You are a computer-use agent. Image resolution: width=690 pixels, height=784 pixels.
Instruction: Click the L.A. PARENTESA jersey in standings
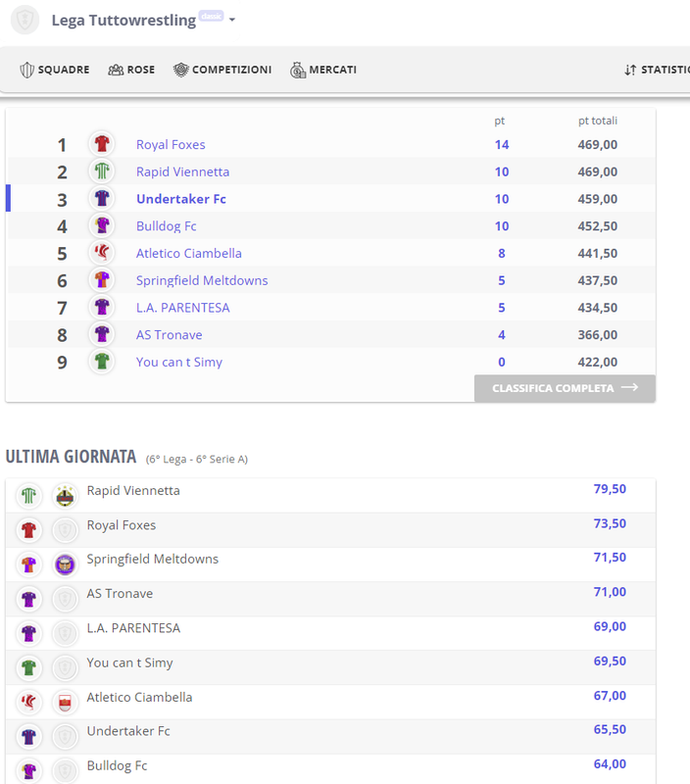102,307
